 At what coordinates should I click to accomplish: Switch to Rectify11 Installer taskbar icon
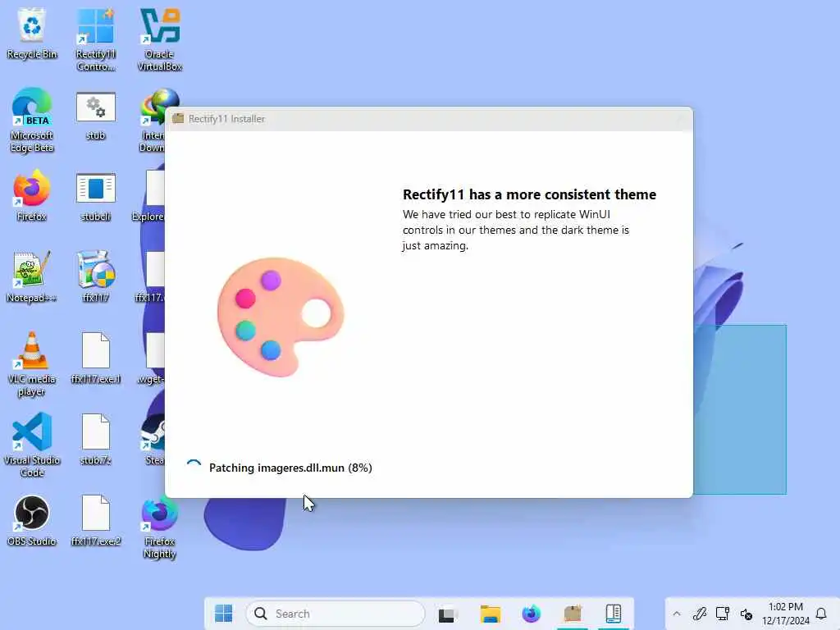[572, 614]
